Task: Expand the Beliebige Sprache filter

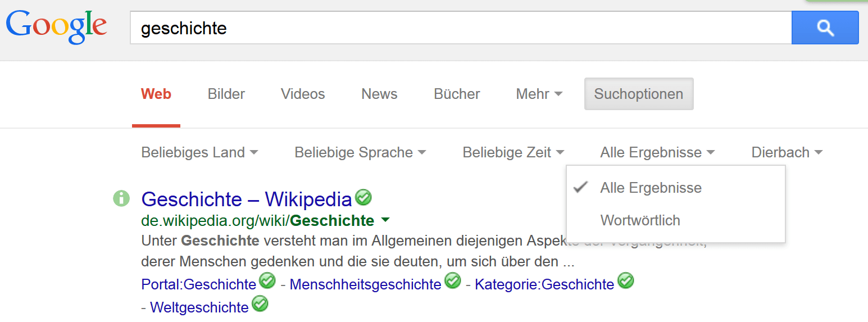Action: (360, 152)
